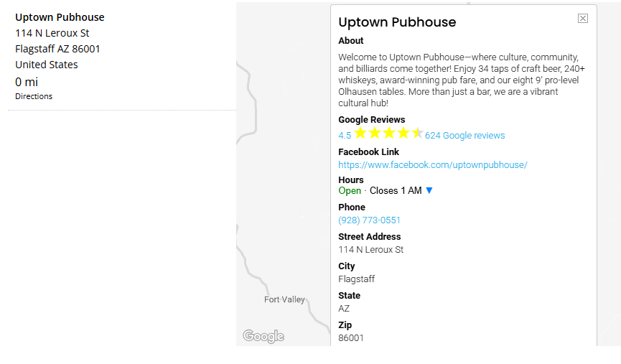
Task: Click Flagstaff AZ 86001 in the left listing
Action: click(57, 49)
